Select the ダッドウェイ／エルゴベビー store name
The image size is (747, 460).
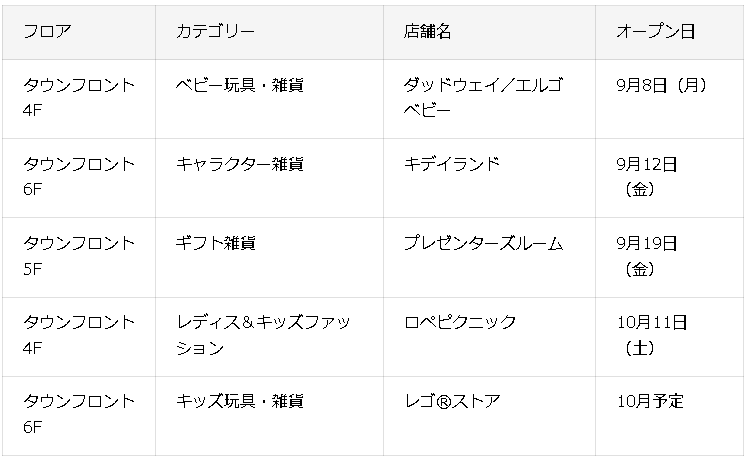click(x=483, y=98)
